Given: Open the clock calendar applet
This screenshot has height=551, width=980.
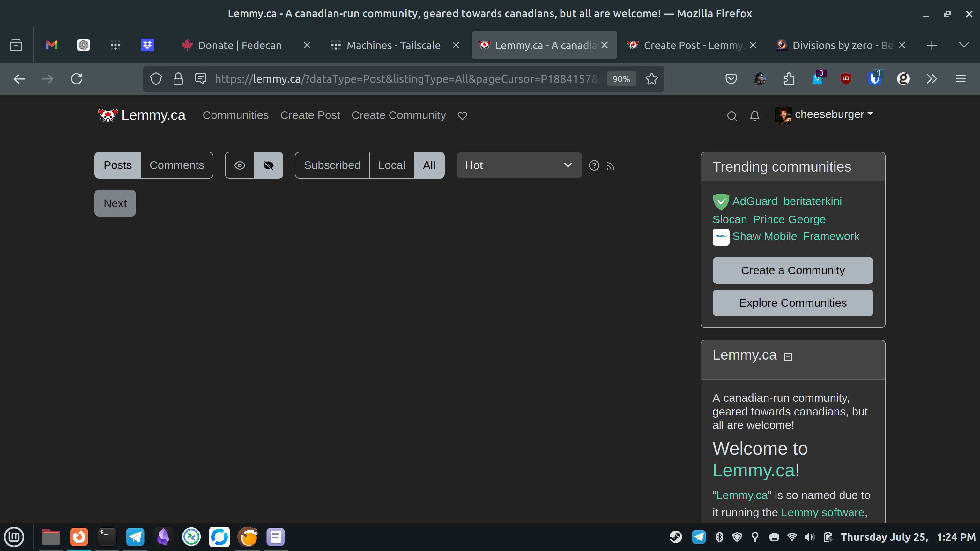Looking at the screenshot, I should click(x=908, y=537).
